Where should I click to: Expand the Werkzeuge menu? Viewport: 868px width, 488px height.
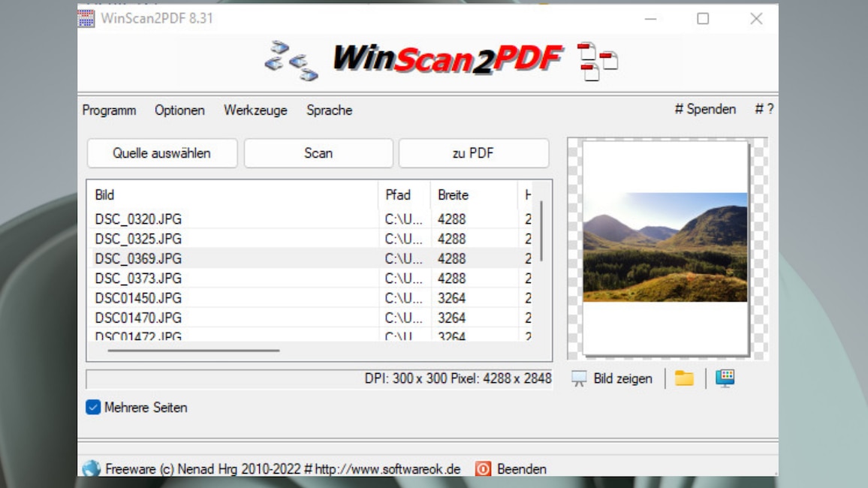(255, 110)
